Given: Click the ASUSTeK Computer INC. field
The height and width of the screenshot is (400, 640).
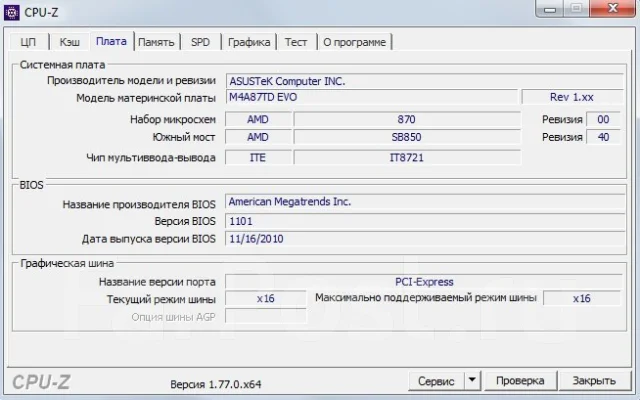Looking at the screenshot, I should (x=424, y=81).
